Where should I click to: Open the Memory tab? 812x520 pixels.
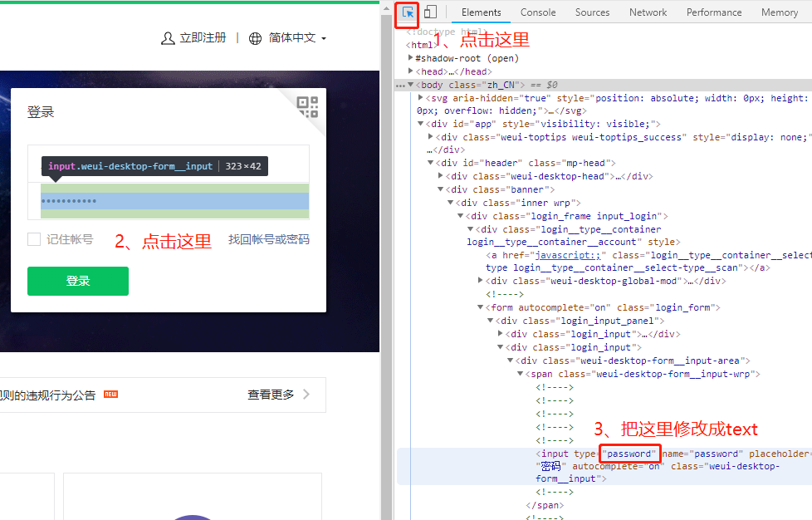779,12
